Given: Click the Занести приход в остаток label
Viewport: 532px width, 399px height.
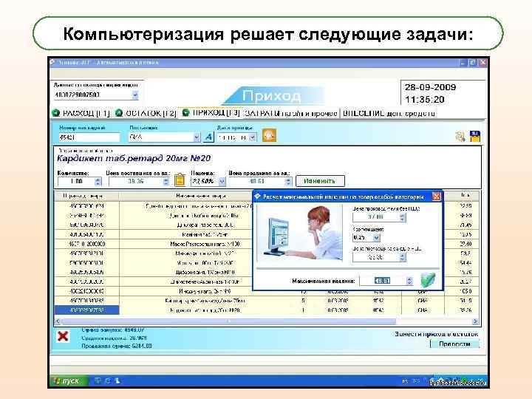Looking at the screenshot, I should [x=436, y=334].
